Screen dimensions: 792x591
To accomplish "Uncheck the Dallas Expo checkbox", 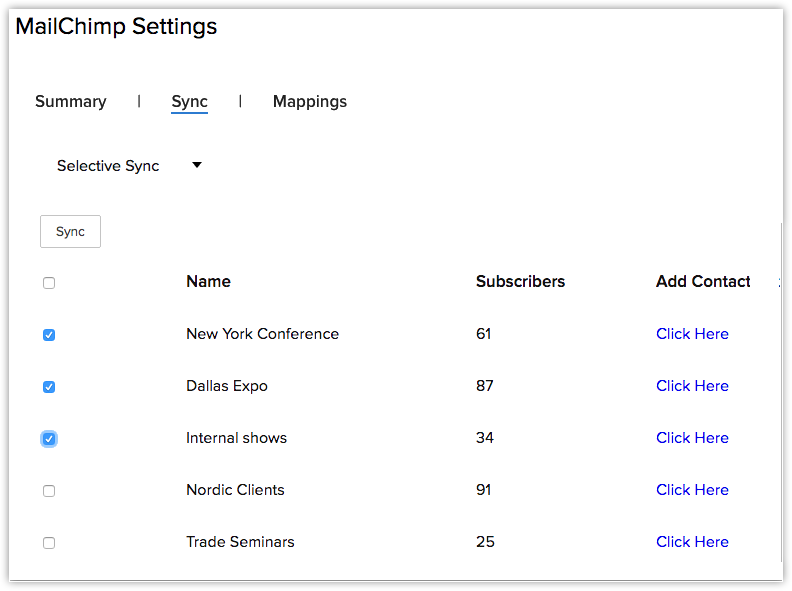I will (x=49, y=387).
